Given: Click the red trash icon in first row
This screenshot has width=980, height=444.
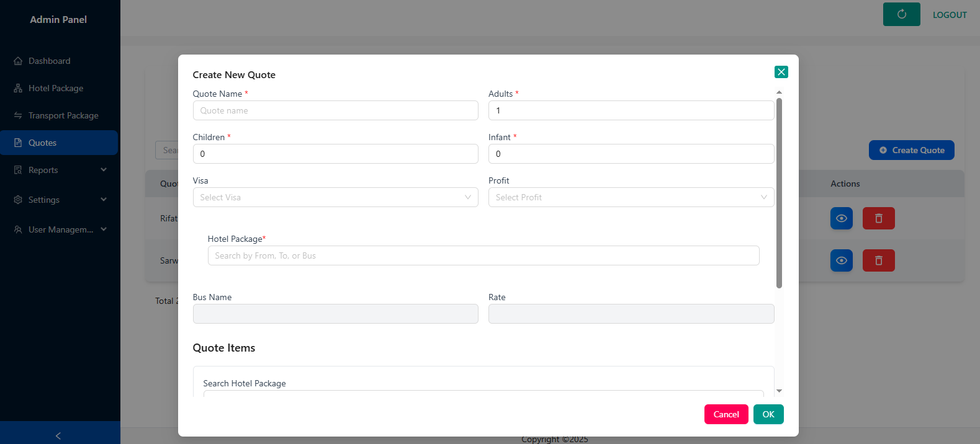Looking at the screenshot, I should point(878,218).
